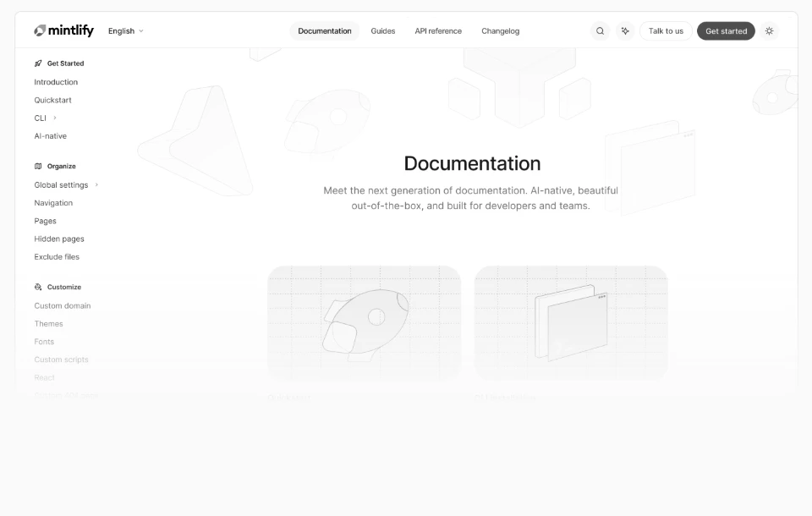Expand the Global settings sidebar group
The image size is (812, 516).
(96, 185)
